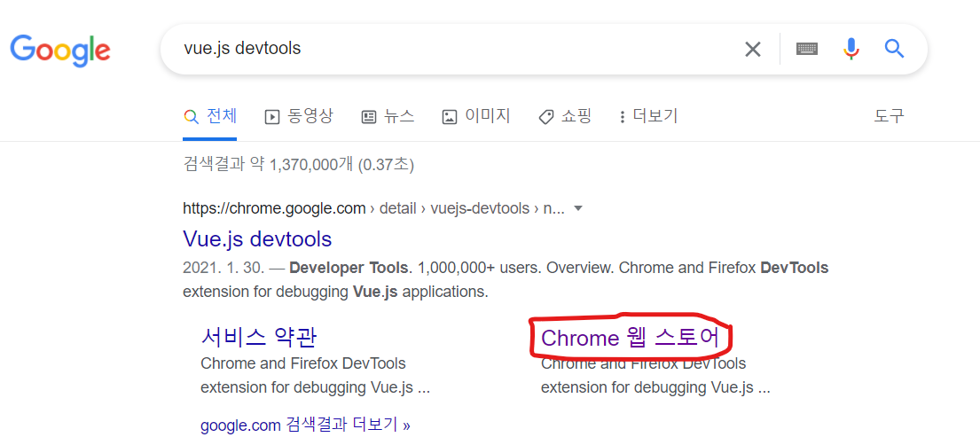This screenshot has height=445, width=980.
Task: Select the 전체 tab
Action: click(210, 116)
